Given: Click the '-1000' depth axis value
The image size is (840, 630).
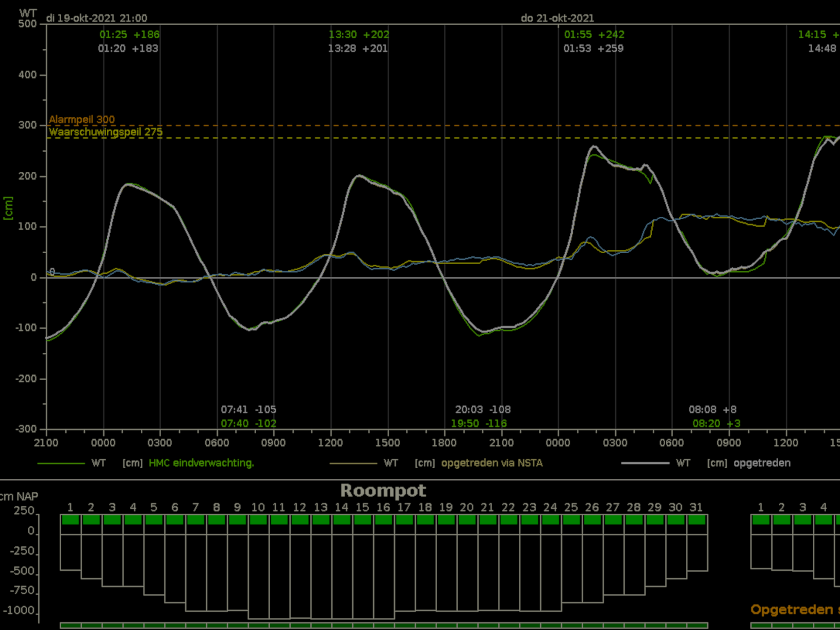Looking at the screenshot, I should 18,610.
